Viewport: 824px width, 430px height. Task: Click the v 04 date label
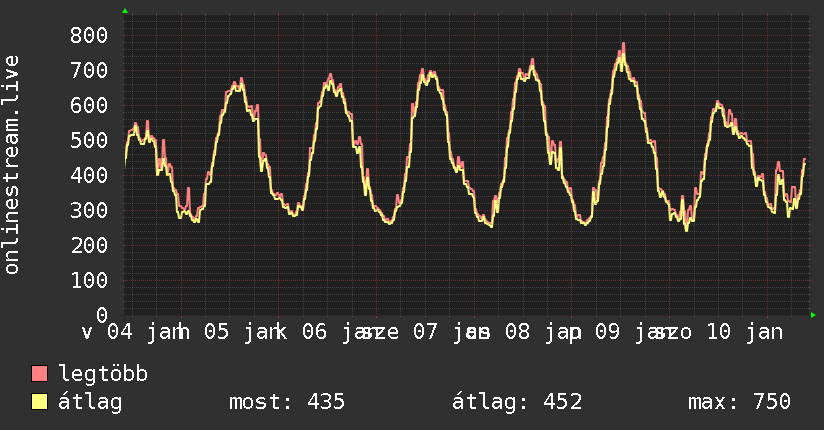pos(107,332)
